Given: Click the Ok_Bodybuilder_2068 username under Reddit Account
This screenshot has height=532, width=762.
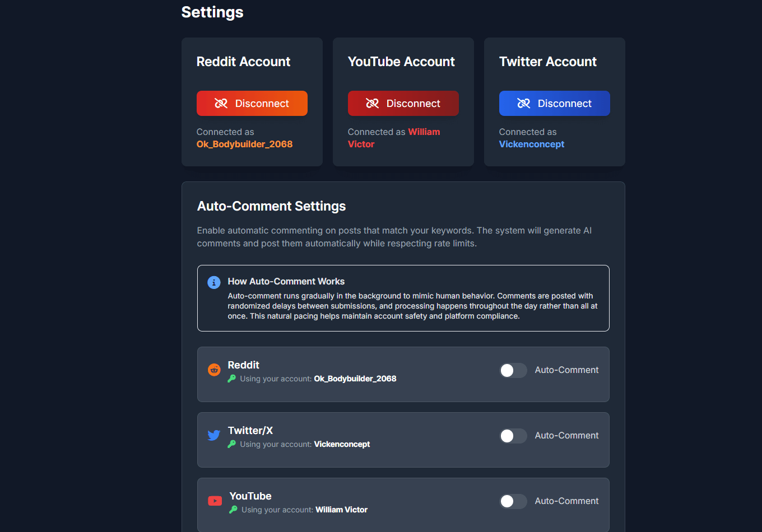Looking at the screenshot, I should pos(244,144).
